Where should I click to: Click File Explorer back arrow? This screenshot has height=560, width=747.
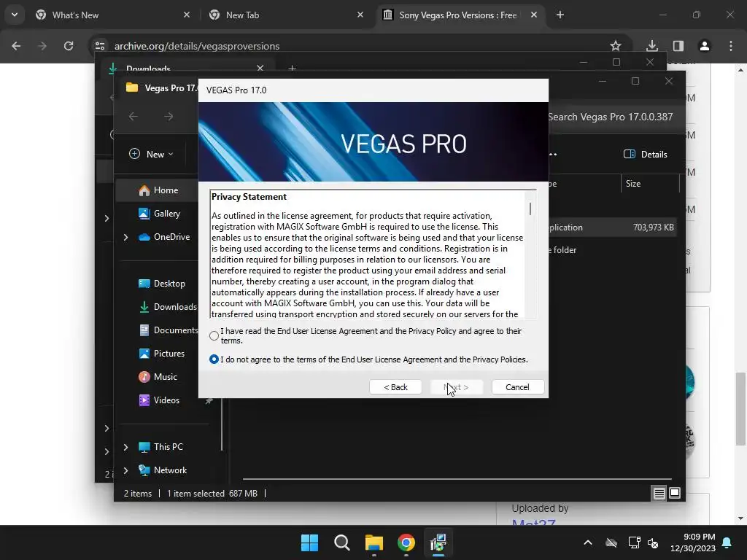coord(133,116)
